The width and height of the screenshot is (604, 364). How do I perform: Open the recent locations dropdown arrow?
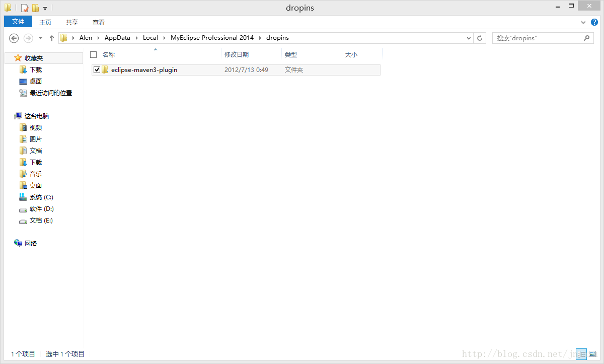[40, 38]
